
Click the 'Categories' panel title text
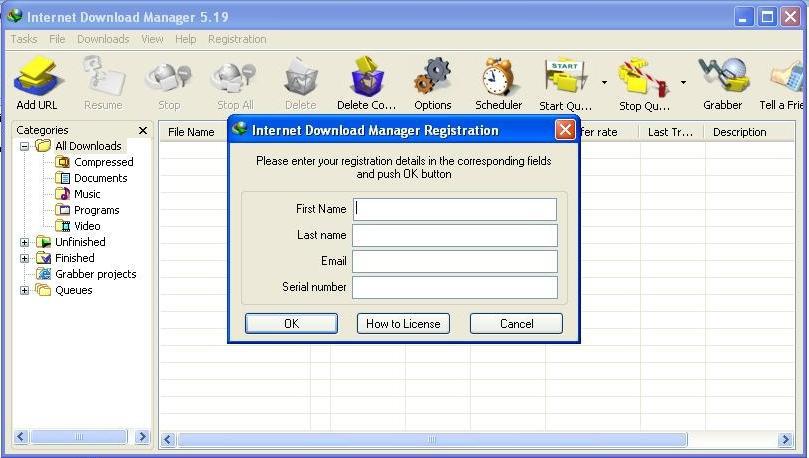point(42,130)
